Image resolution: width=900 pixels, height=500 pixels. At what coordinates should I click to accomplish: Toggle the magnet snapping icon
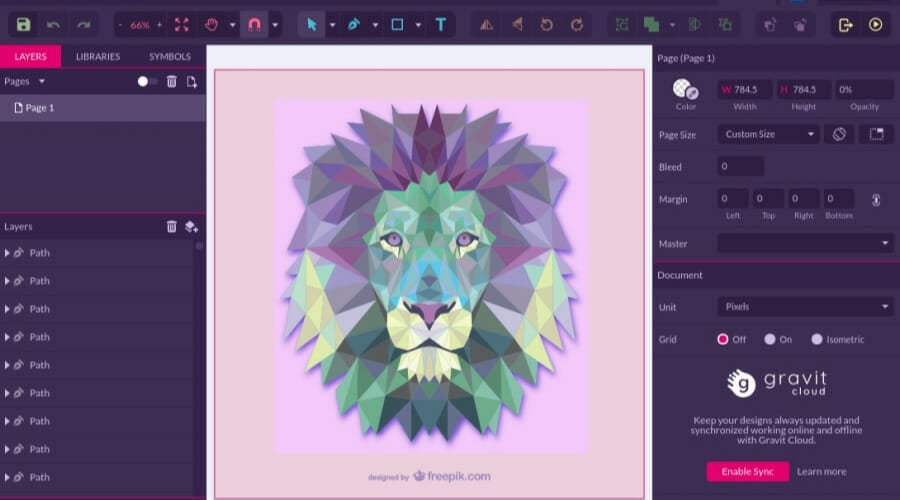pyautogui.click(x=254, y=25)
